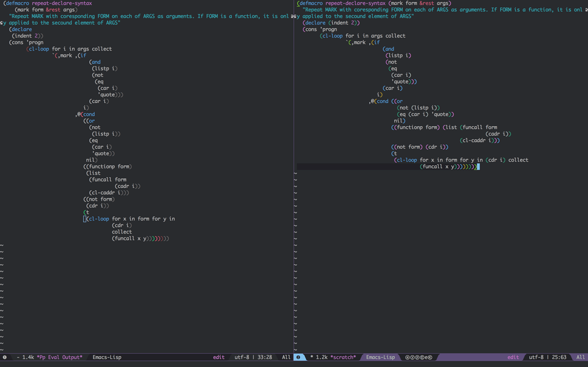
Task: Place cursor on the defmacro keyword
Action: coord(17,3)
